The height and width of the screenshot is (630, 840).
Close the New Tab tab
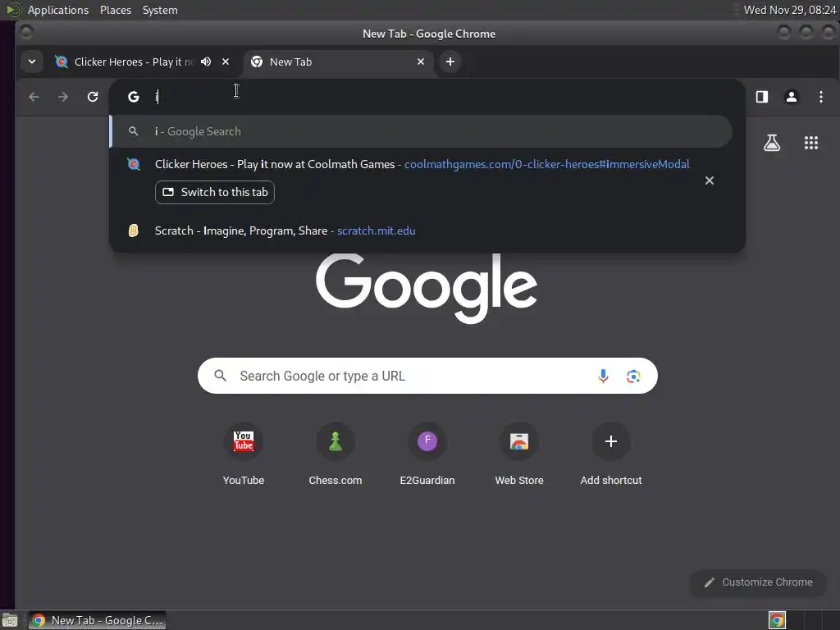pyautogui.click(x=421, y=62)
